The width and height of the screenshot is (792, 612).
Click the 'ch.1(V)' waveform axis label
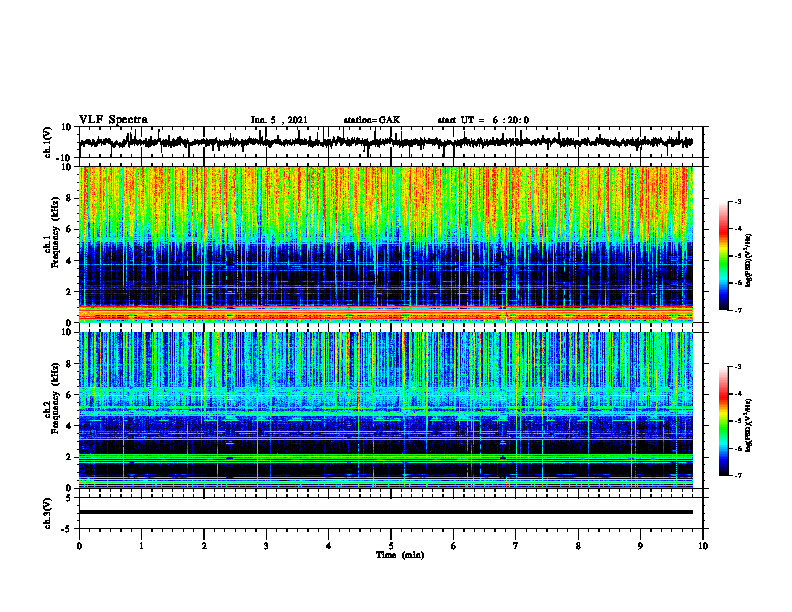(48, 142)
